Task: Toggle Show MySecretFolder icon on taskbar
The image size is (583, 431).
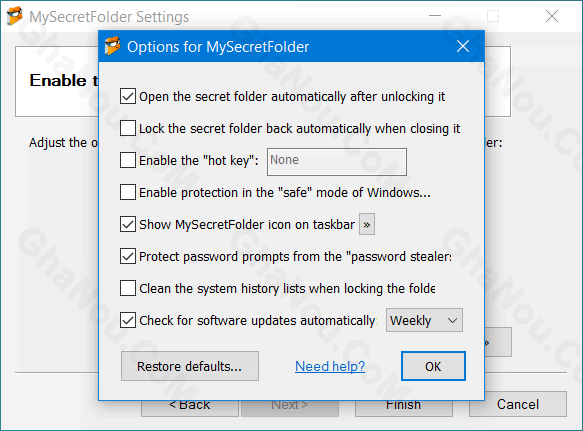Action: pos(128,224)
